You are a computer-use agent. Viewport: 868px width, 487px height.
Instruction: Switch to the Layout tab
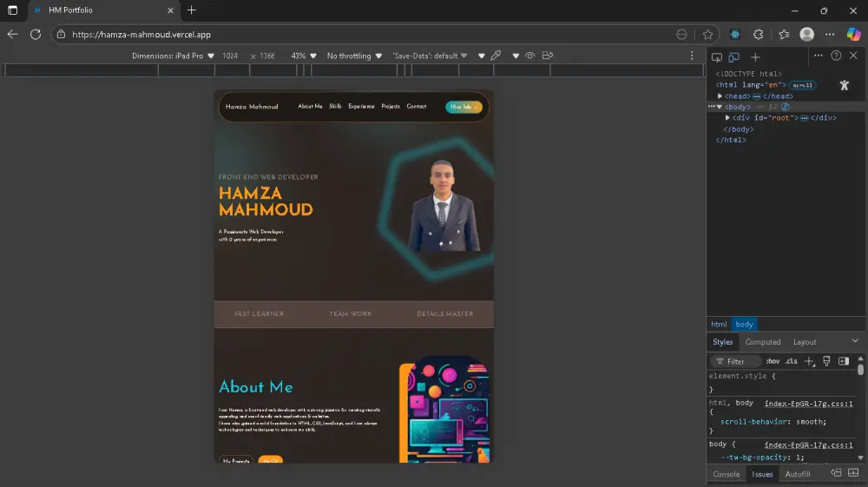point(805,342)
